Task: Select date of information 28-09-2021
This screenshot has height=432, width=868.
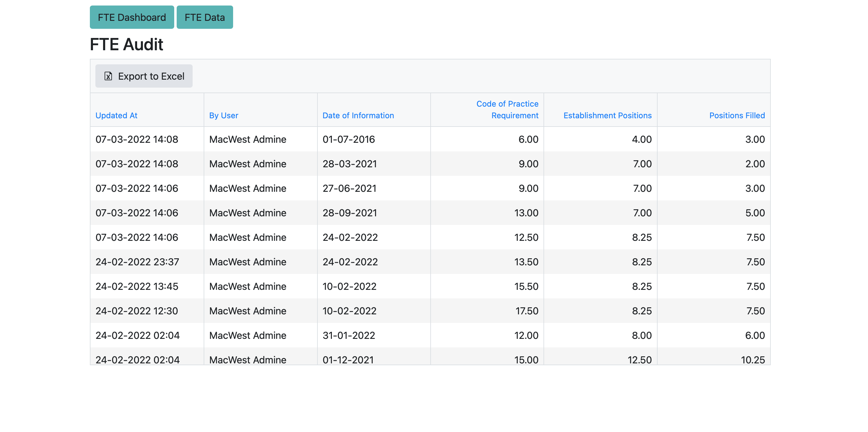Action: click(x=349, y=213)
